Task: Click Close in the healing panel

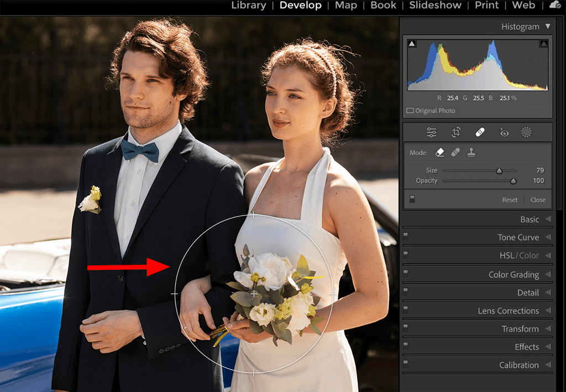Action: point(538,200)
